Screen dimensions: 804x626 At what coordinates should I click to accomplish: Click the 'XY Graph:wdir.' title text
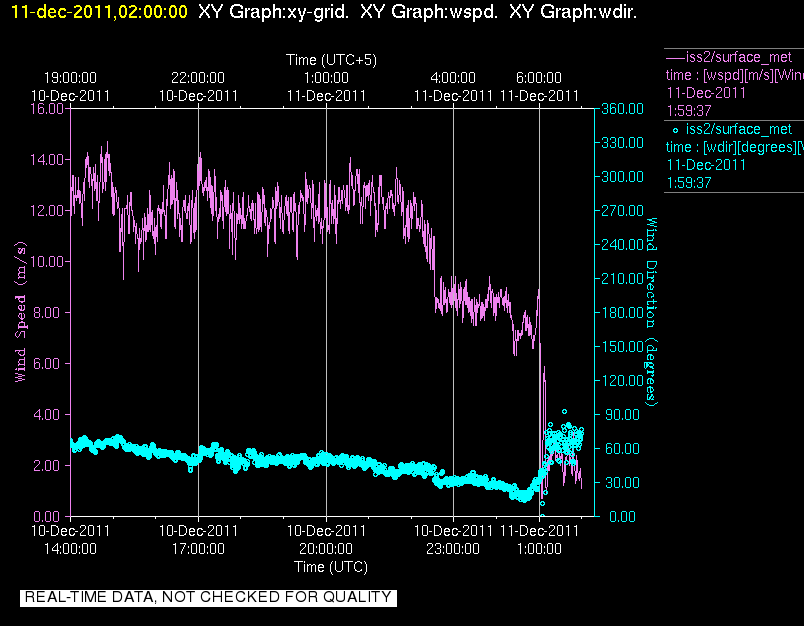tap(573, 11)
